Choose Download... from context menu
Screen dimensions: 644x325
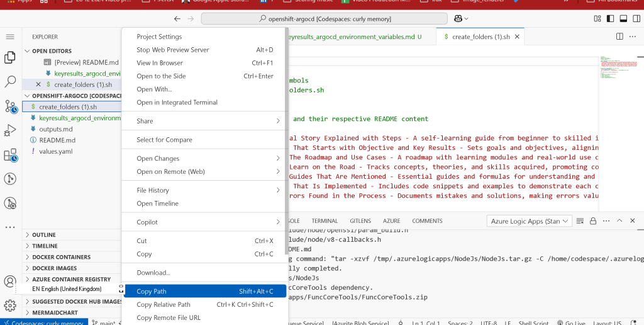204,273
